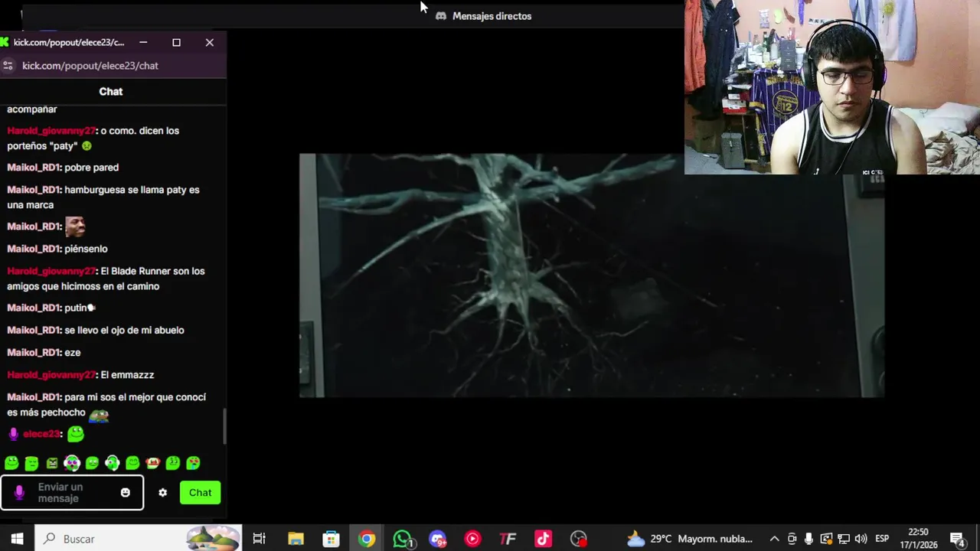980x551 pixels.
Task: Open Microsoft Store from the taskbar
Action: coord(331,539)
